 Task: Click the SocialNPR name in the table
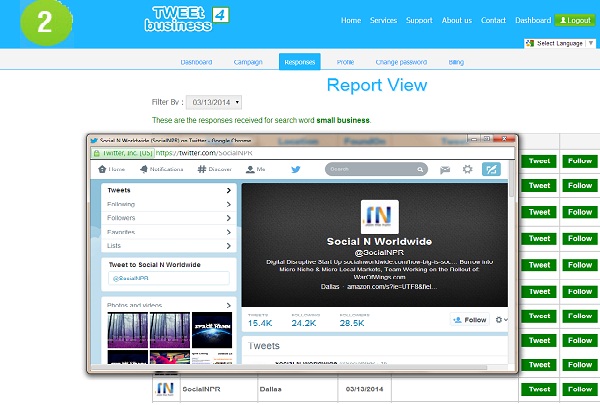201,389
